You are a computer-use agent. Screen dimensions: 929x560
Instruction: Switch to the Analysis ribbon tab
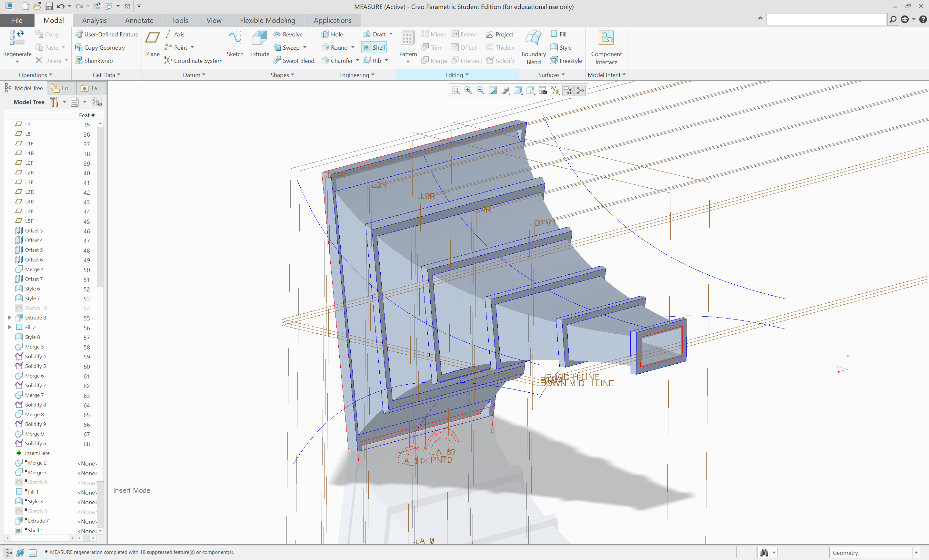94,20
